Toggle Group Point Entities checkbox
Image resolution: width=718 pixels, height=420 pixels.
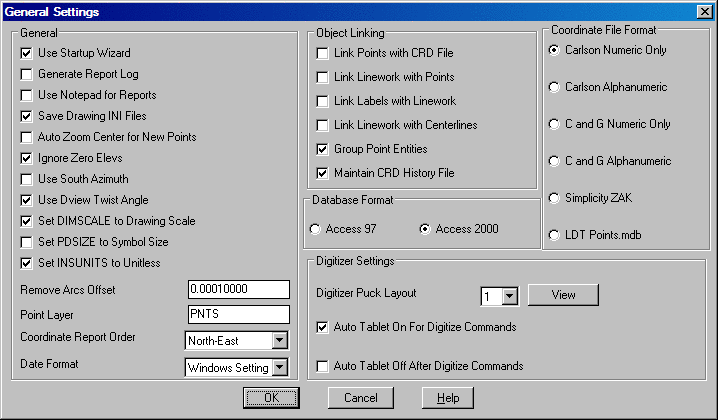pyautogui.click(x=322, y=149)
